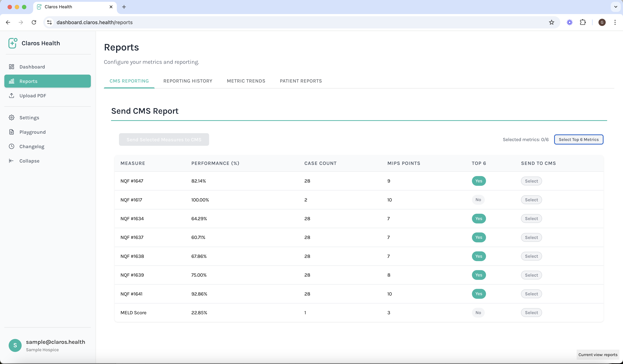Open the Chrome three-dot menu
The image size is (623, 364).
615,22
